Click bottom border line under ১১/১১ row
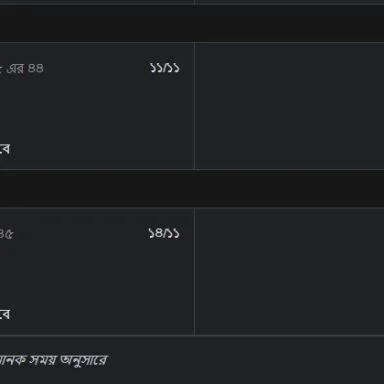384x384 pixels. coord(192,170)
